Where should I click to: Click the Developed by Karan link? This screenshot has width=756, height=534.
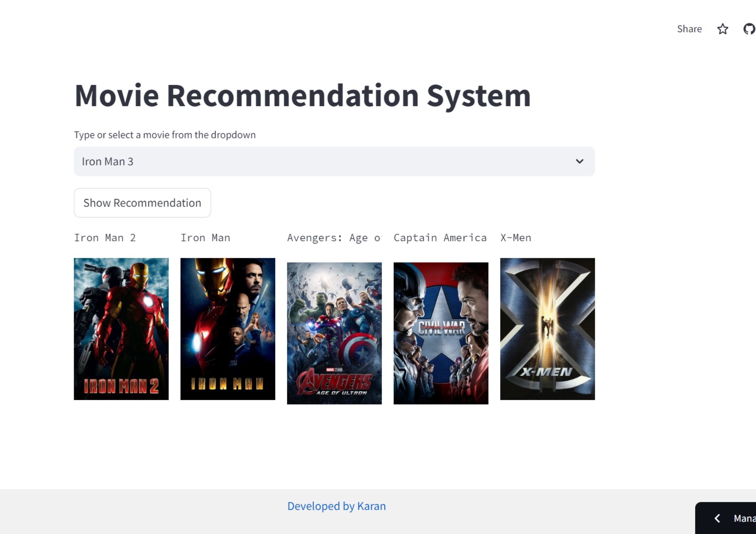336,506
